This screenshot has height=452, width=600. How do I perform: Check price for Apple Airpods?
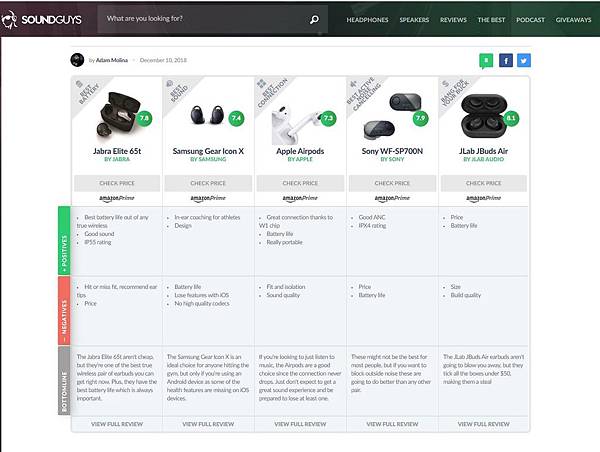click(300, 183)
